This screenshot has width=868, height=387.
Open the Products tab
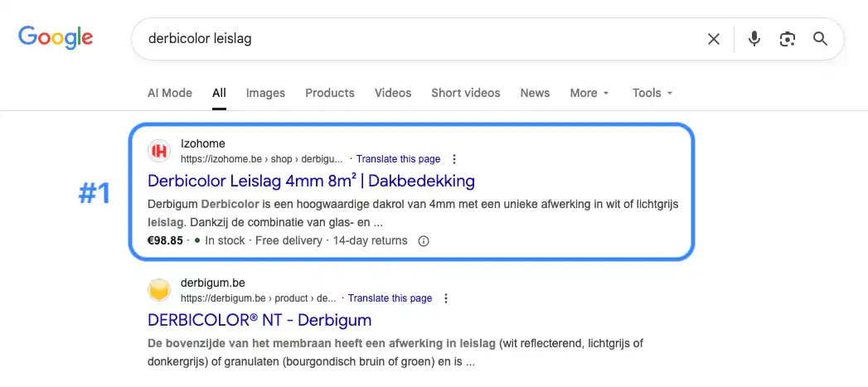point(330,93)
